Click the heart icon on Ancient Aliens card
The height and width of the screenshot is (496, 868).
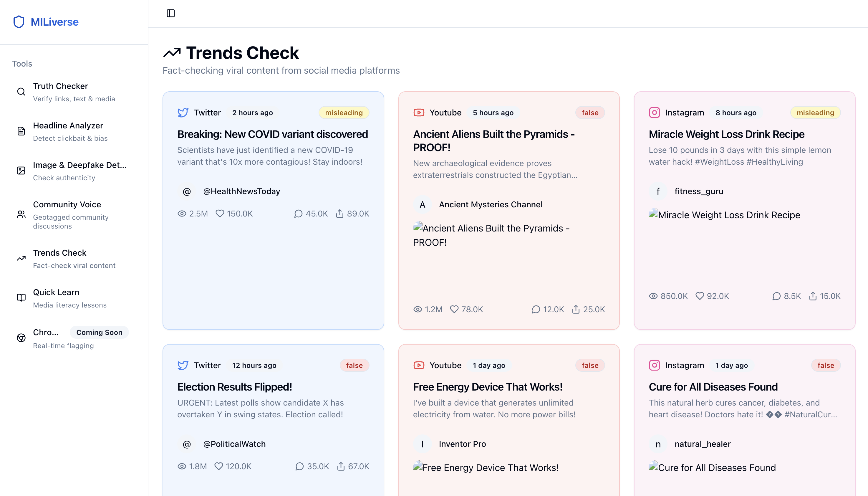(x=454, y=309)
